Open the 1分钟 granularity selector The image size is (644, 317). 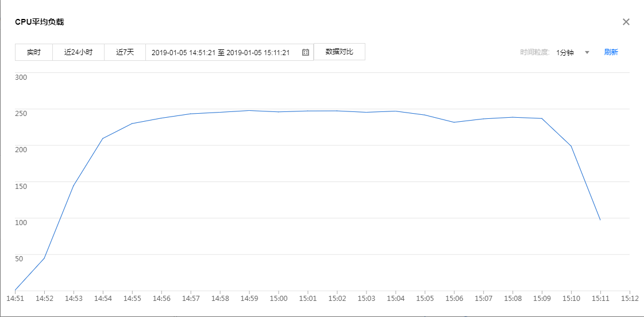tap(565, 52)
